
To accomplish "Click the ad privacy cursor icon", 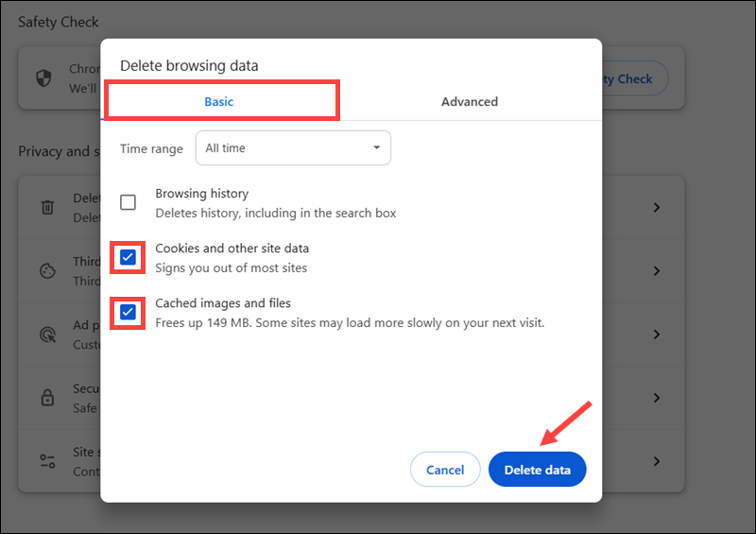I will tap(47, 335).
